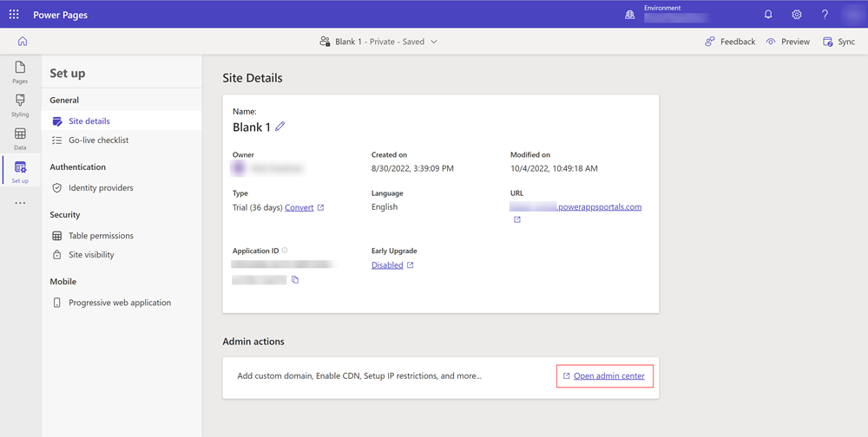Open the Disabled Early Upgrade link

[x=387, y=265]
